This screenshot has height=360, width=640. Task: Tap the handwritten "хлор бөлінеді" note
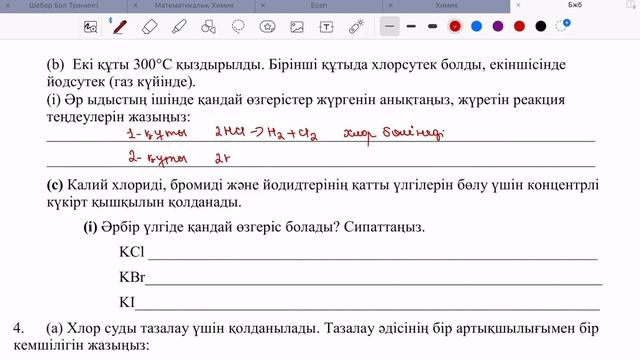point(393,134)
